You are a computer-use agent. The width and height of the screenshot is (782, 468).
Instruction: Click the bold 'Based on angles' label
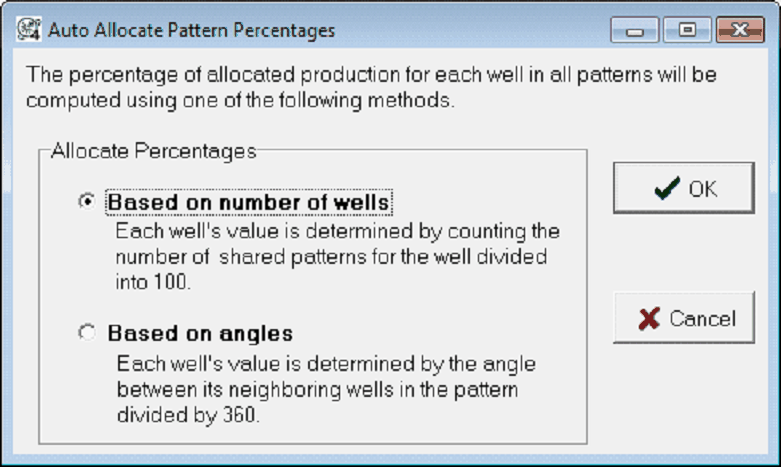pos(200,334)
